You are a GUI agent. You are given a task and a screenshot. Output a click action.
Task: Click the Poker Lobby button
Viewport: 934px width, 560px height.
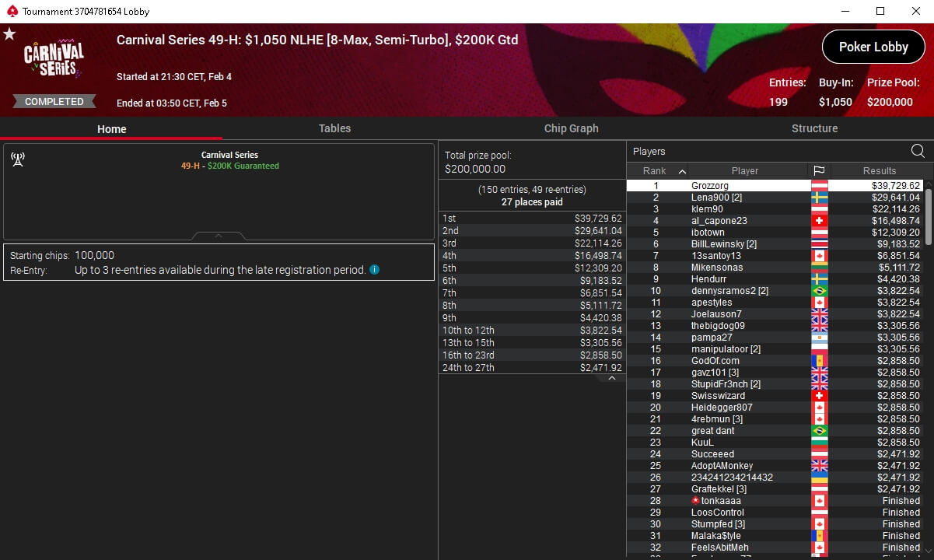[x=873, y=47]
